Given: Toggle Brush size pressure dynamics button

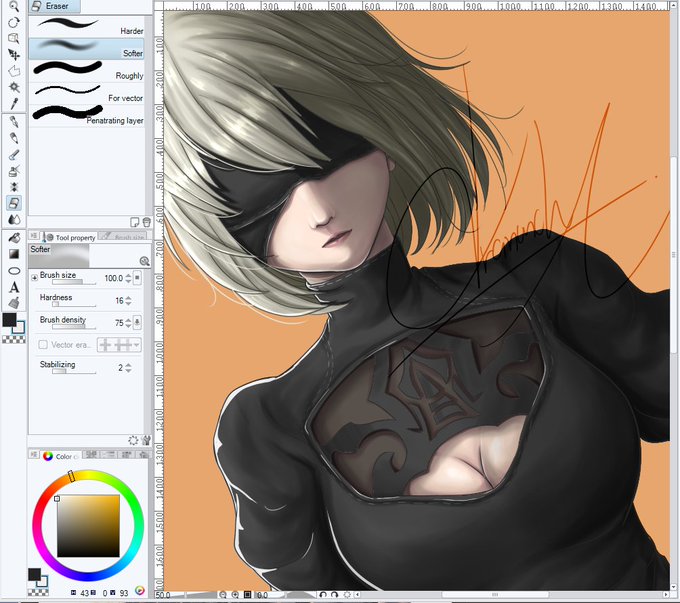Looking at the screenshot, I should [137, 278].
